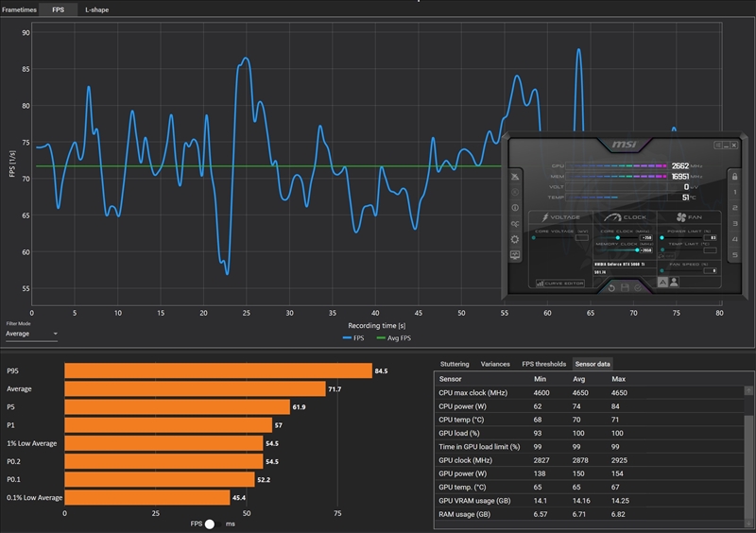The width and height of the screenshot is (756, 533).
Task: Click the user-defined fan profile icon
Action: click(674, 282)
